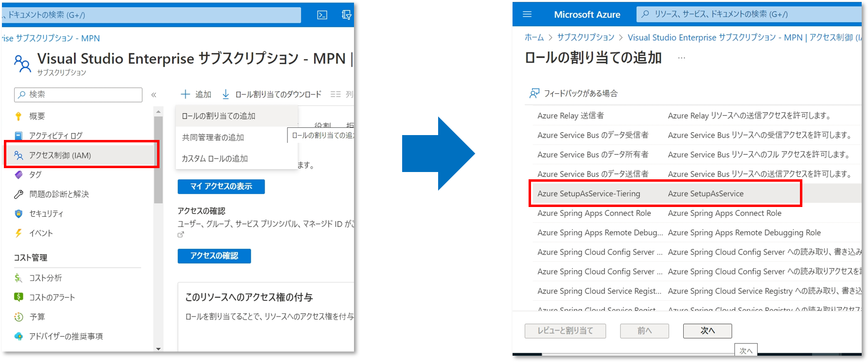Open アクティビティ ログ in sidebar

56,136
